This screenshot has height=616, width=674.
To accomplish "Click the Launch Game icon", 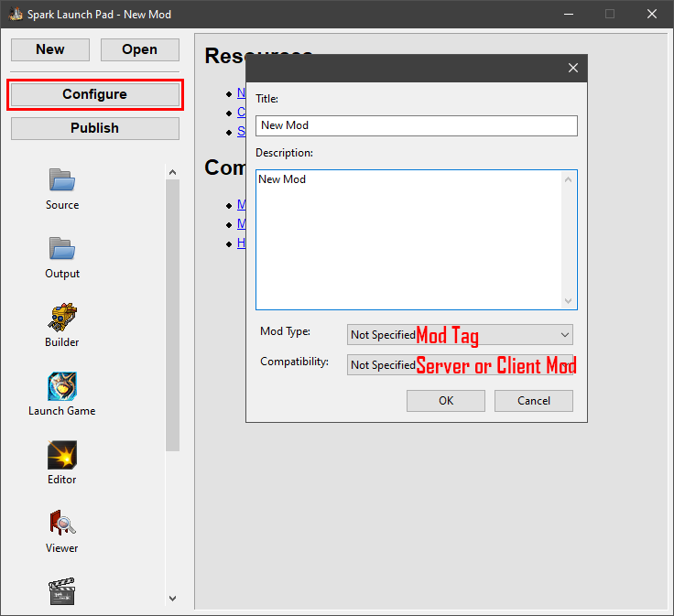I will [x=62, y=385].
